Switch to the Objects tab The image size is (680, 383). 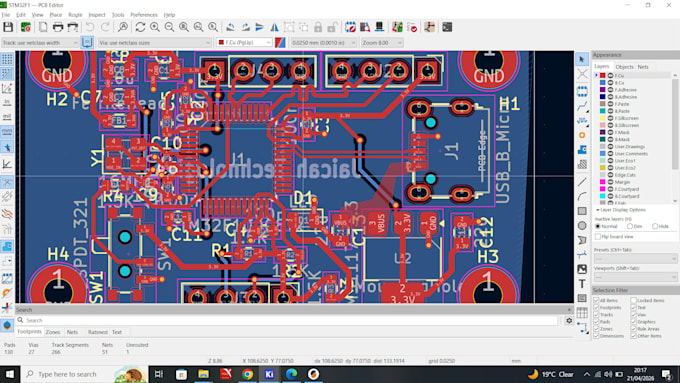624,67
